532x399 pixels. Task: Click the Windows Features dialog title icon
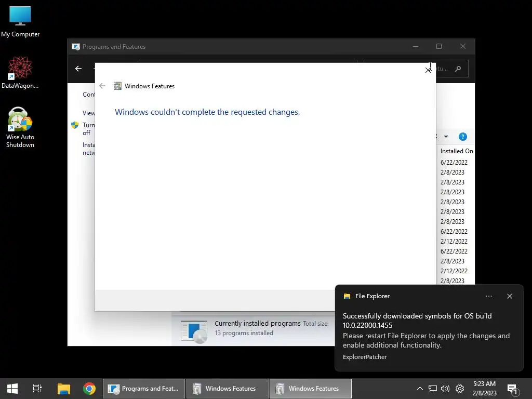tap(117, 86)
